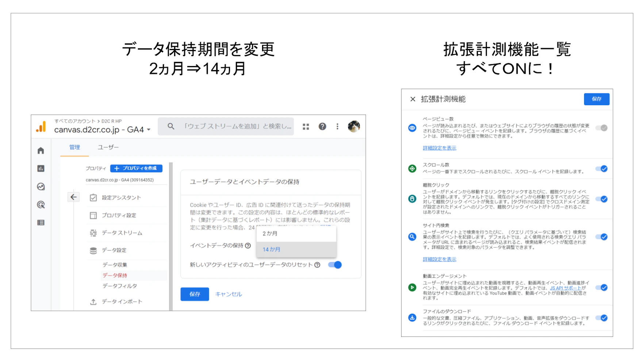
Task: Toggle the ページビュー数 switch
Action: (601, 128)
